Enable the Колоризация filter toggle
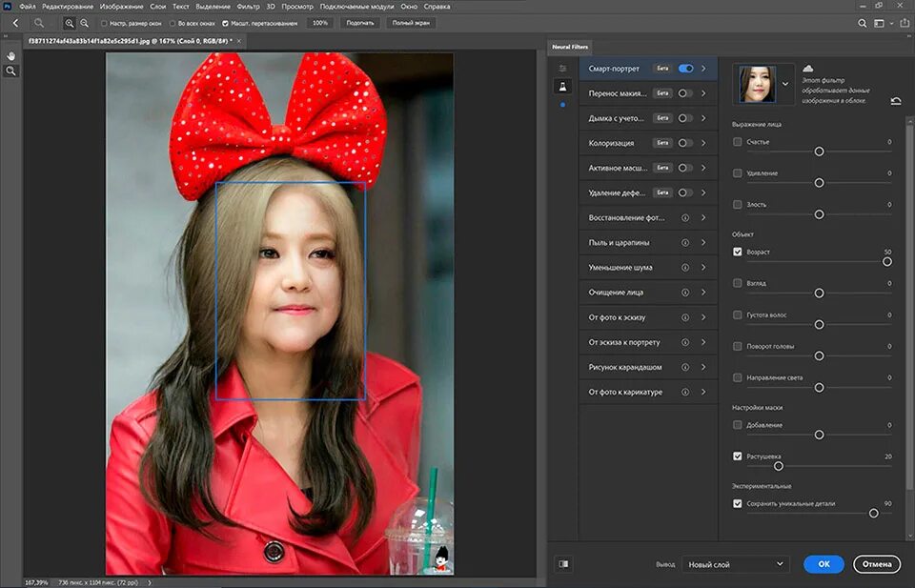 (685, 143)
